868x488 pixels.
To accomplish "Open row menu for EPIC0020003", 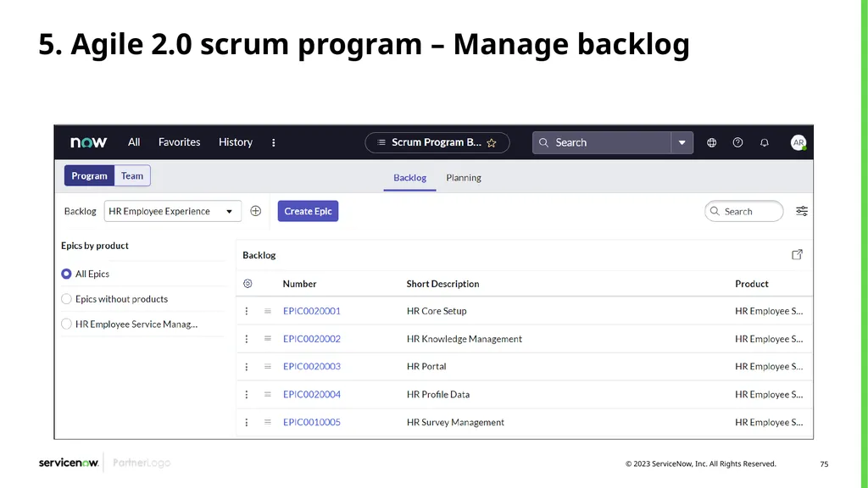I will [x=247, y=367].
